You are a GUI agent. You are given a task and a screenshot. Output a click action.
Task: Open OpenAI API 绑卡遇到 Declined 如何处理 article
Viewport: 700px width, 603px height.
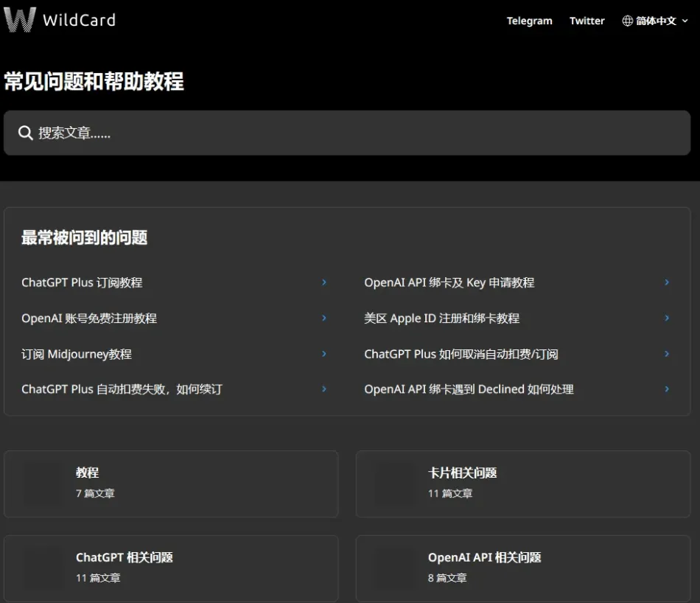coord(469,389)
